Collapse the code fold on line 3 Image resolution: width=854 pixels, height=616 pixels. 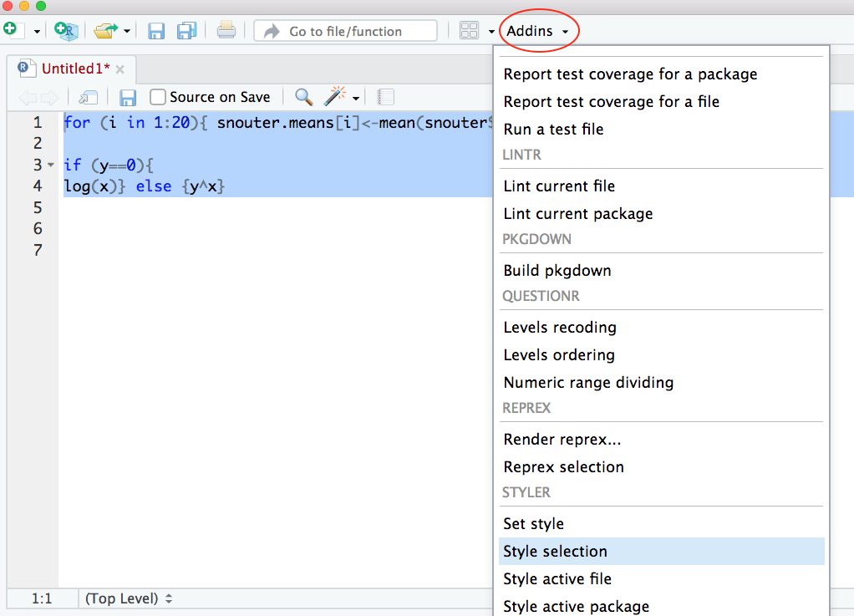point(51,165)
